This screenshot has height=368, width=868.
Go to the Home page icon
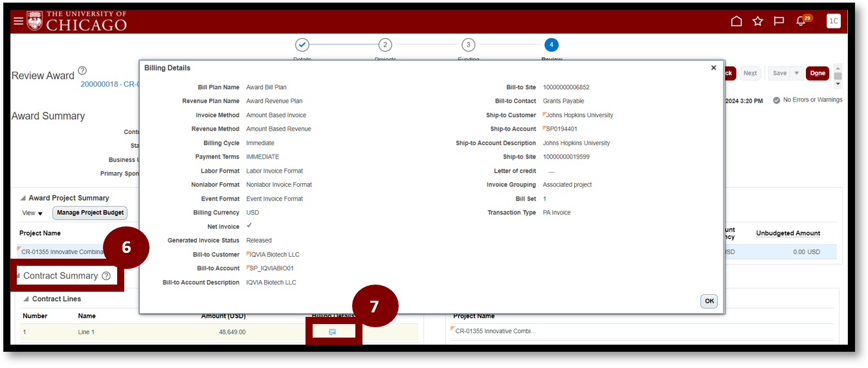click(x=736, y=21)
